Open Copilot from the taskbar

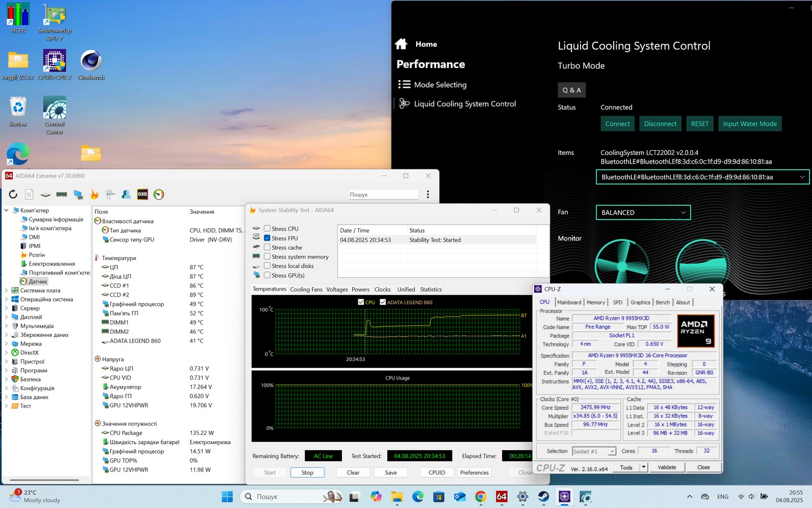point(376,496)
